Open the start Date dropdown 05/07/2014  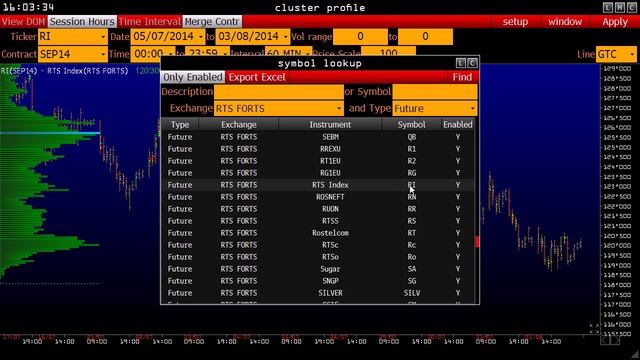[x=168, y=37]
